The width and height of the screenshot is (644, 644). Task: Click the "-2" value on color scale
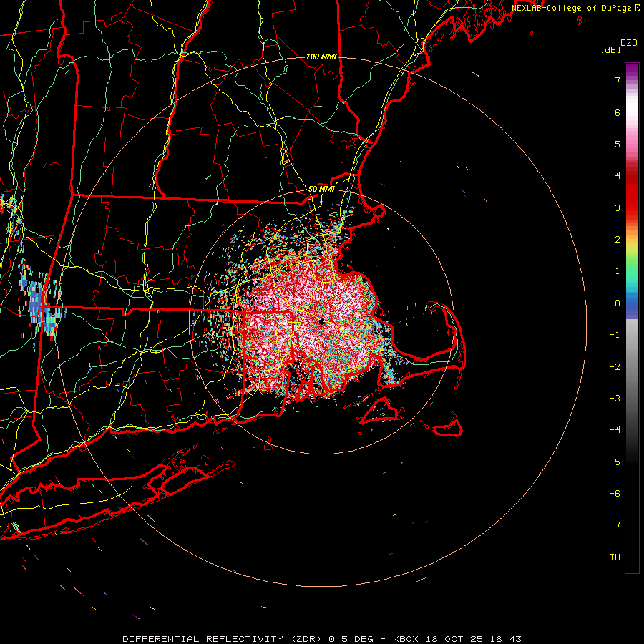click(615, 367)
